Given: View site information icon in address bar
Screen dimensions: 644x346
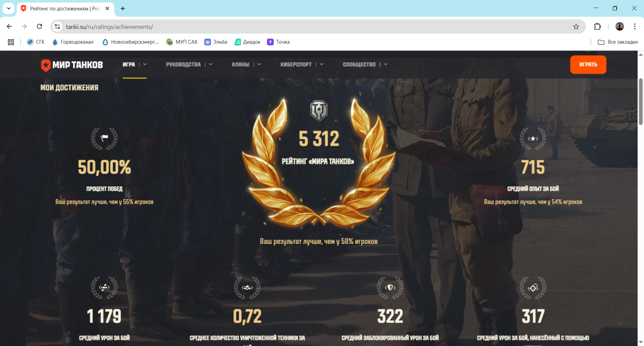Looking at the screenshot, I should click(58, 26).
